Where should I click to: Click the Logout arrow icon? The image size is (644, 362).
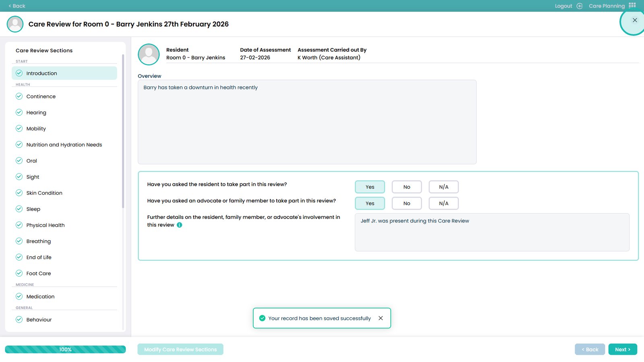pyautogui.click(x=580, y=6)
